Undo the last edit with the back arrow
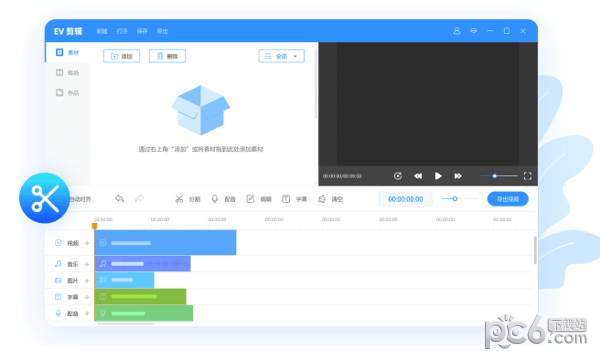This screenshot has width=600, height=361. 119,199
